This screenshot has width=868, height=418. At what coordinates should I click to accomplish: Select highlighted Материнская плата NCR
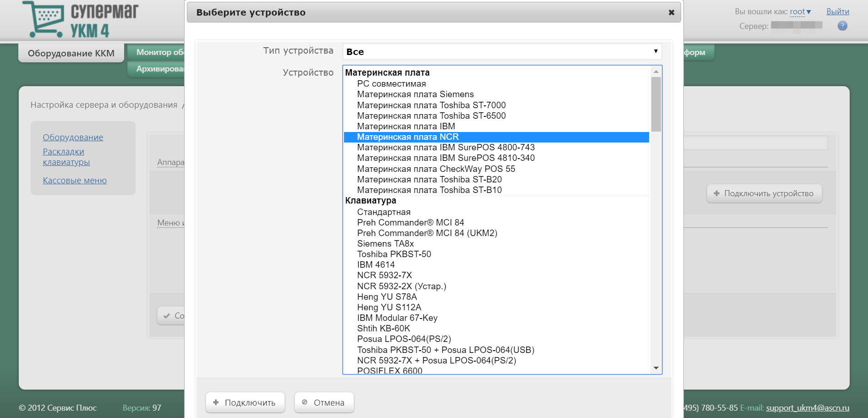(x=497, y=137)
